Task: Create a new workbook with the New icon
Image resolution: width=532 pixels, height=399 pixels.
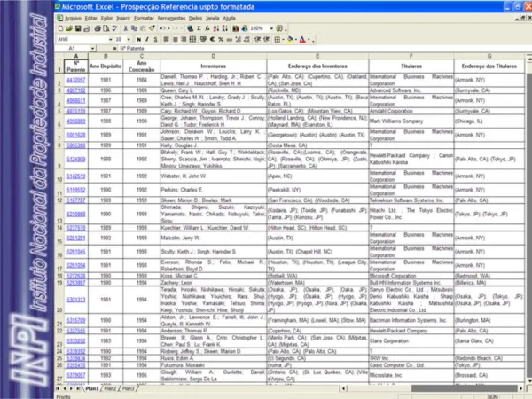Action: click(60, 28)
